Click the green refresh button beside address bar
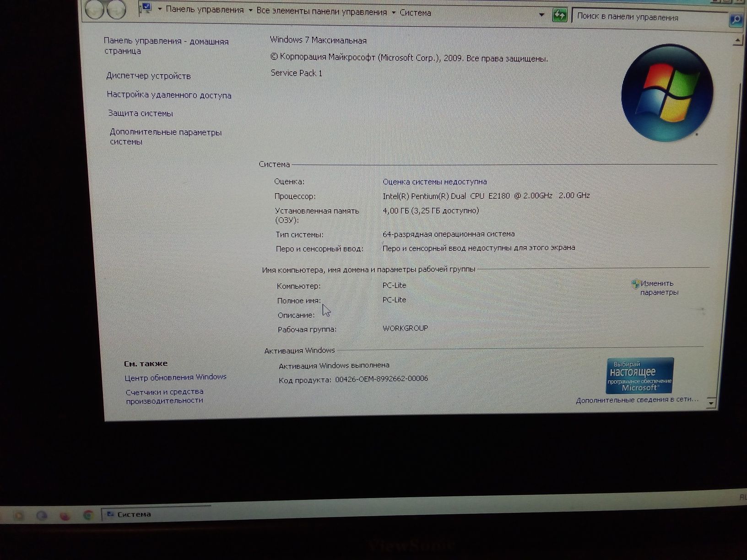The width and height of the screenshot is (747, 560). tap(559, 16)
